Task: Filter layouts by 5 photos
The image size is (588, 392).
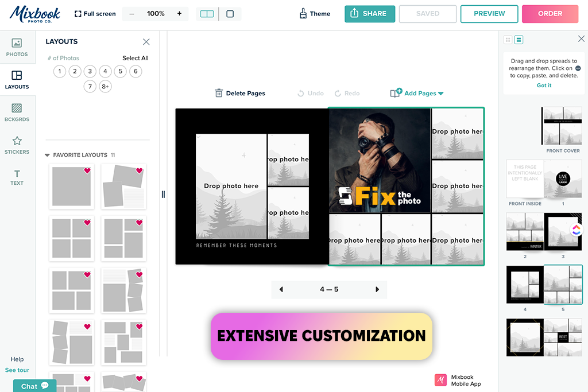Action: [121, 71]
